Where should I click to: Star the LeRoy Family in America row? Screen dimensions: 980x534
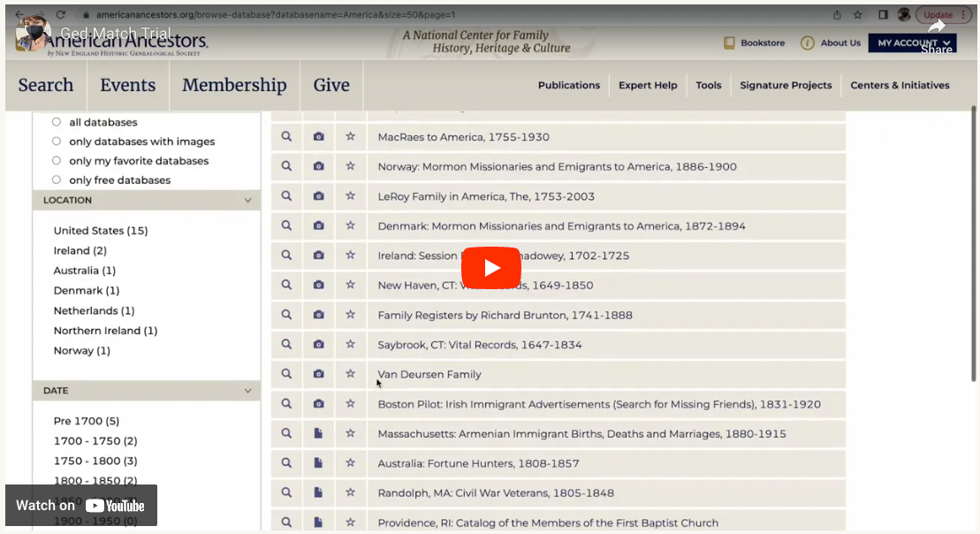coord(351,195)
